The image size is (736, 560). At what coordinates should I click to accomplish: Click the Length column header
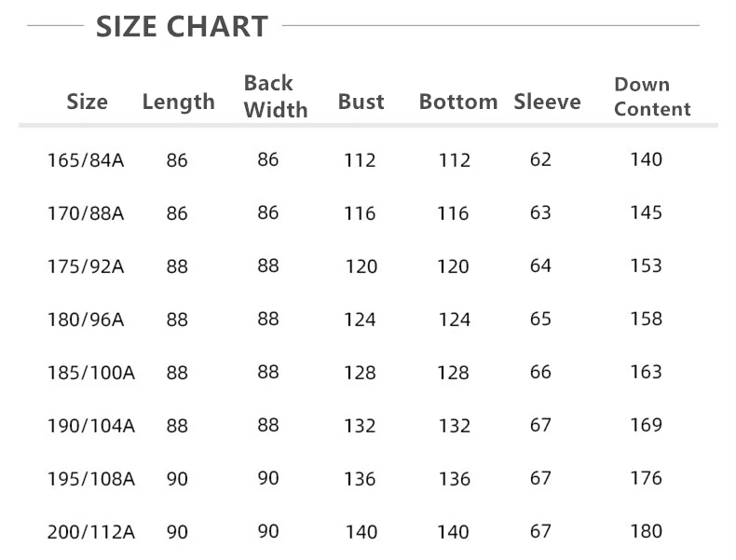click(178, 102)
